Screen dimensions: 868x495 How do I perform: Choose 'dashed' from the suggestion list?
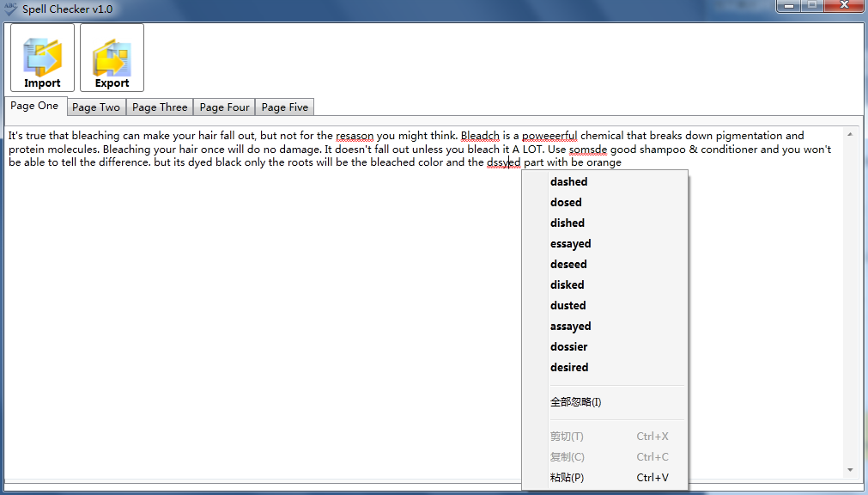[x=568, y=182]
